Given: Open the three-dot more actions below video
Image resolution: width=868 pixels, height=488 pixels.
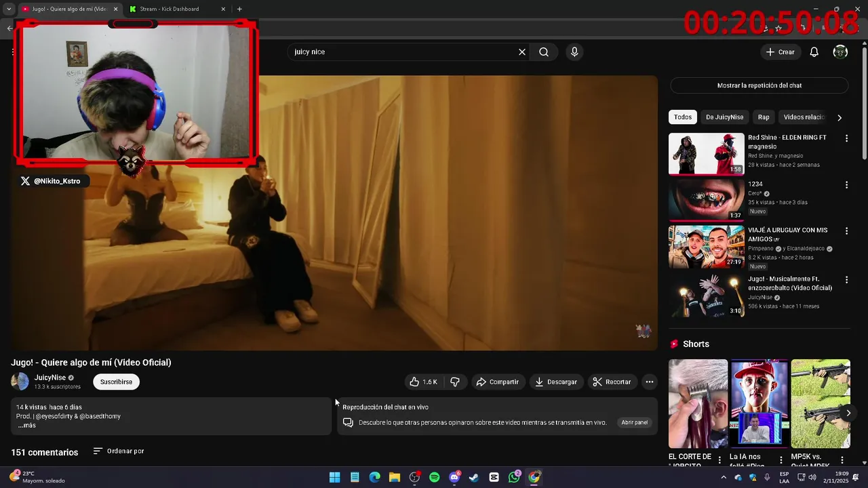Looking at the screenshot, I should click(x=650, y=382).
